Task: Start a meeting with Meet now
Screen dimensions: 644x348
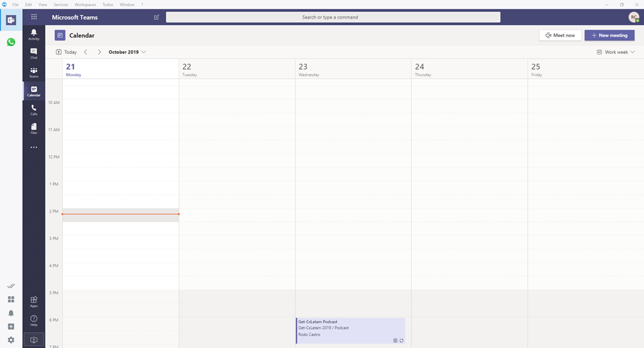Action: pyautogui.click(x=560, y=35)
